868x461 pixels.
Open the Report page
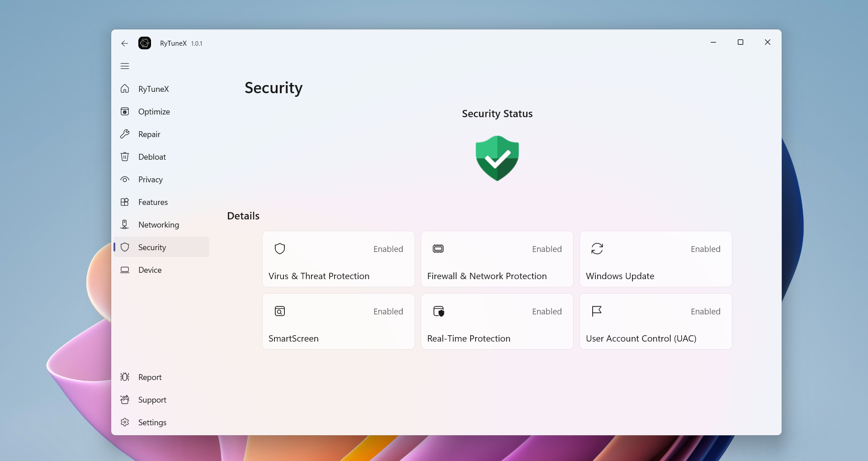162,377
